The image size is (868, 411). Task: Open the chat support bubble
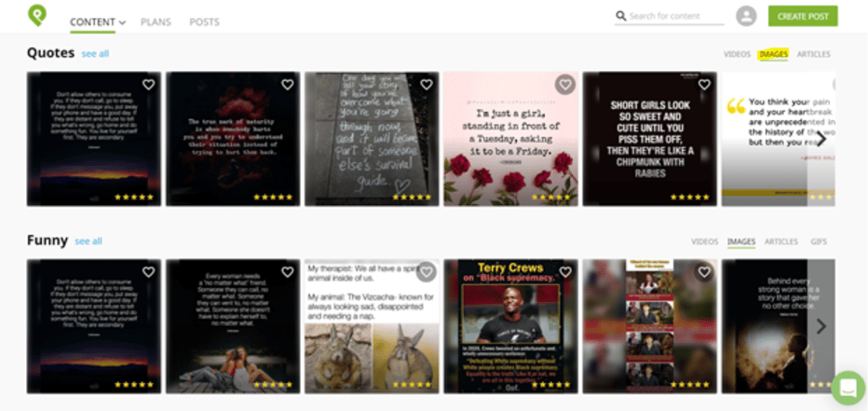coord(848,387)
